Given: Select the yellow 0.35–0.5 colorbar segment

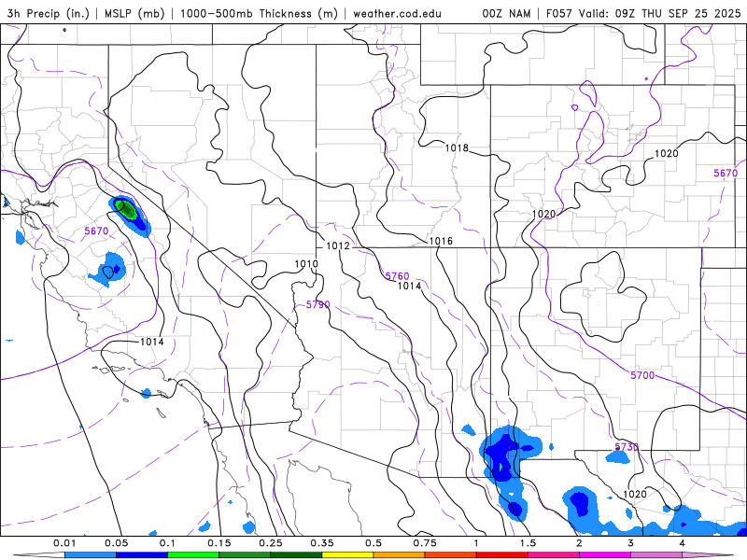Looking at the screenshot, I should (x=347, y=555).
